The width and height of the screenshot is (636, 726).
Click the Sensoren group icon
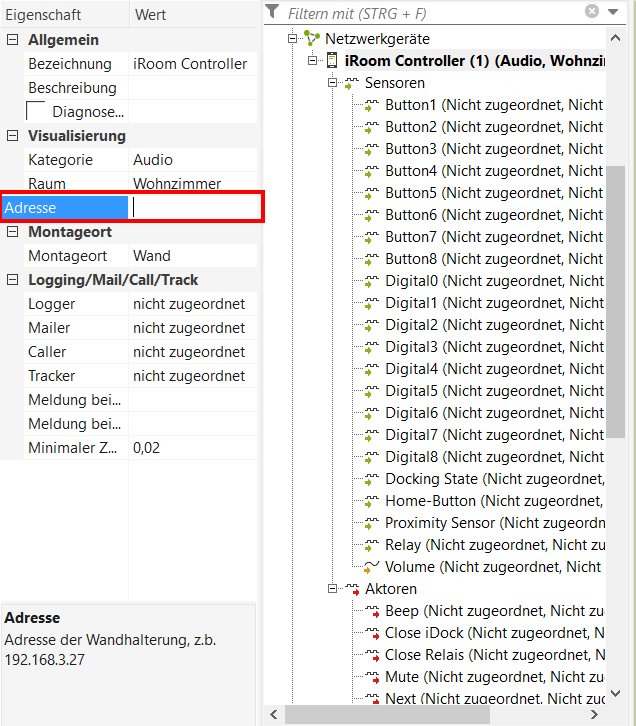352,83
